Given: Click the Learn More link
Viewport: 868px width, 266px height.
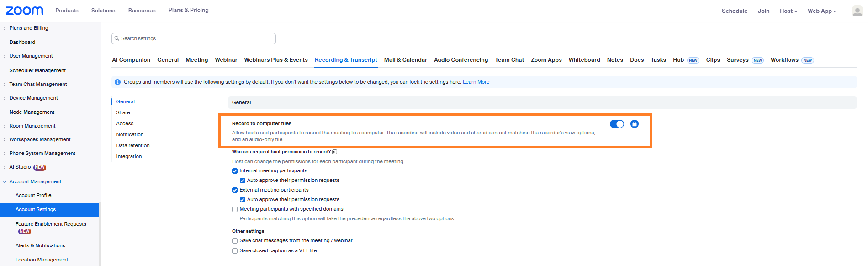Looking at the screenshot, I should tap(476, 82).
